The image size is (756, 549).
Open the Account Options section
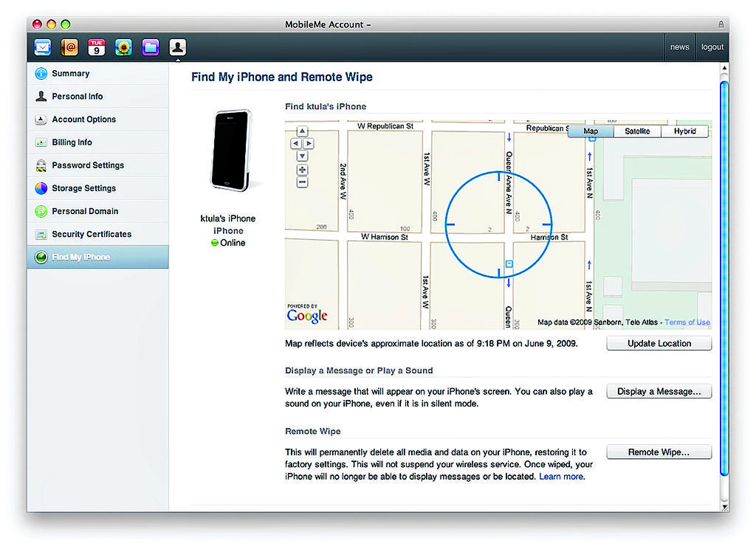tap(98, 119)
